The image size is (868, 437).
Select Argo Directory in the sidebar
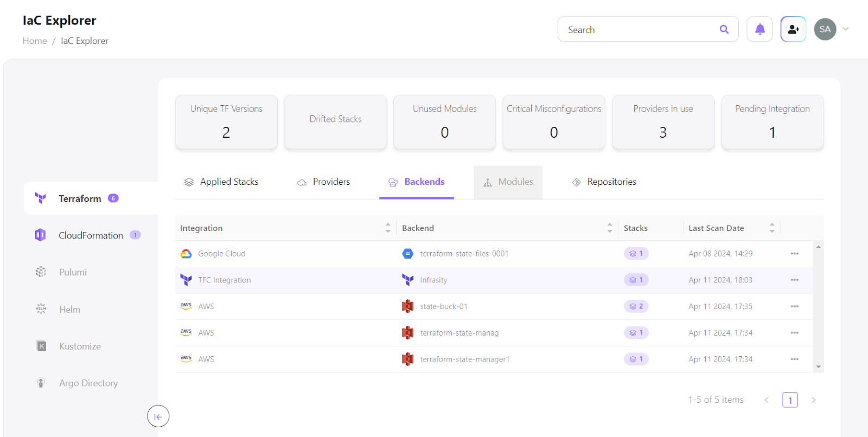point(88,383)
